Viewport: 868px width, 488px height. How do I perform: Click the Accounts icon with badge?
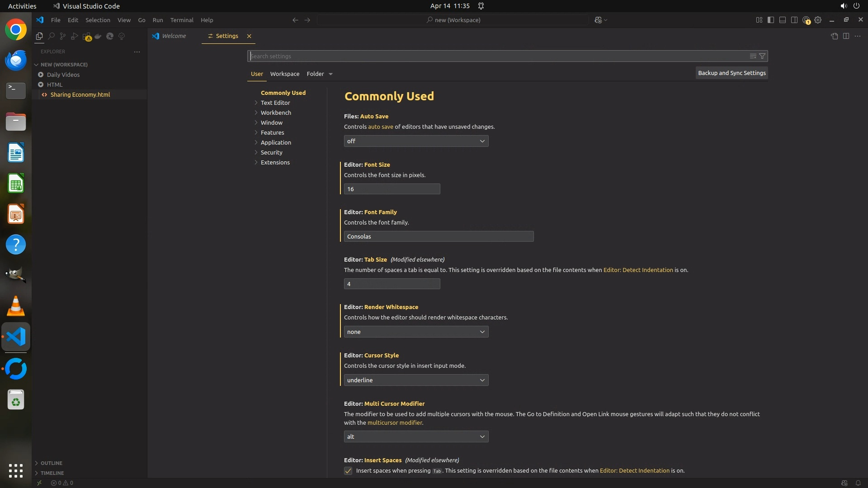pos(806,20)
